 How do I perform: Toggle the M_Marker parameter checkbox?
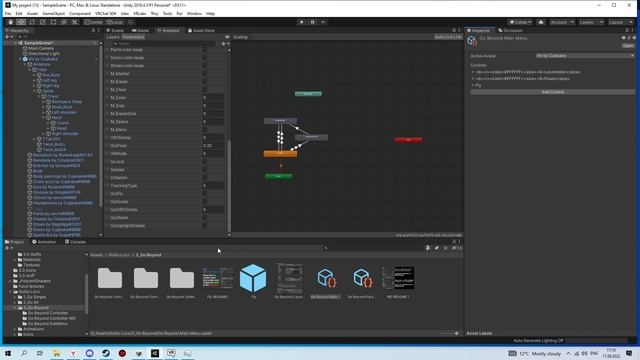point(204,74)
